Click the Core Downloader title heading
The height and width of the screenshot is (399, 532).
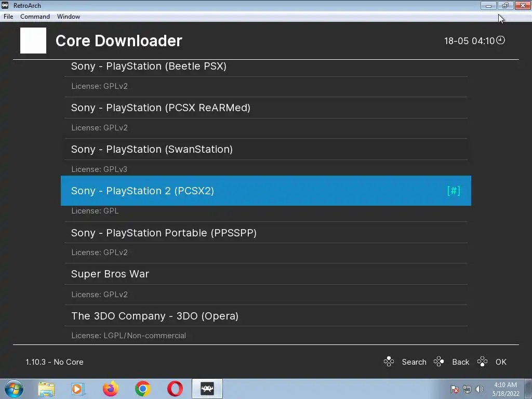tap(119, 41)
